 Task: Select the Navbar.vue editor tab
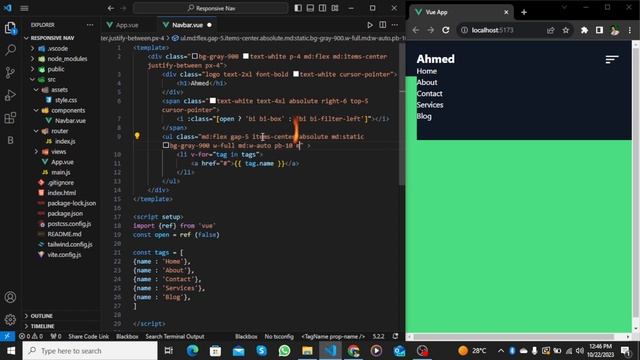point(187,25)
